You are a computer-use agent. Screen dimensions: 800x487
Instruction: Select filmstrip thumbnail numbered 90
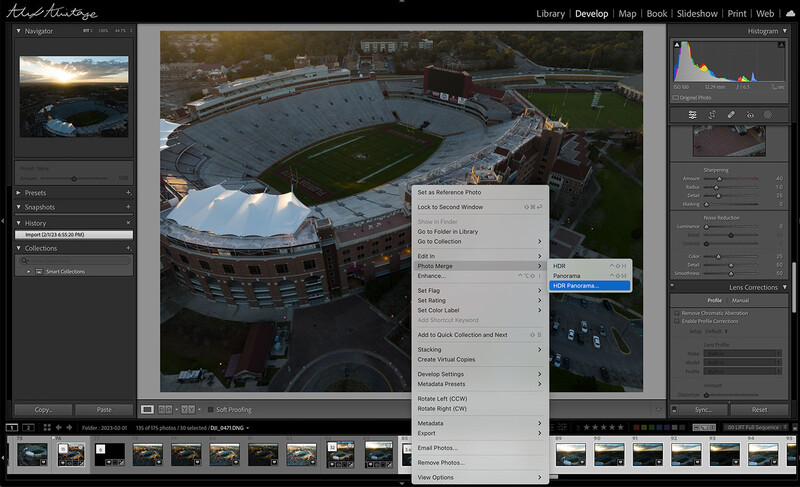coord(609,453)
